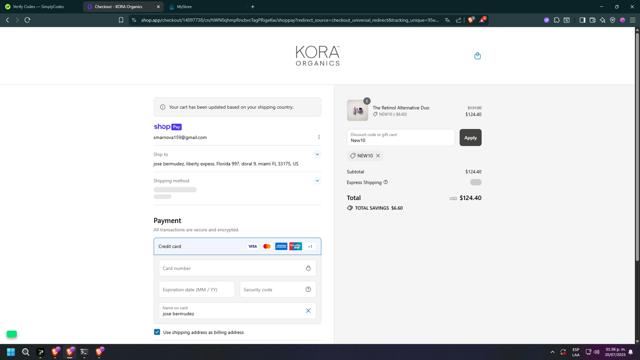Click the Shop Pay account email address
This screenshot has height=360, width=640.
pos(180,138)
